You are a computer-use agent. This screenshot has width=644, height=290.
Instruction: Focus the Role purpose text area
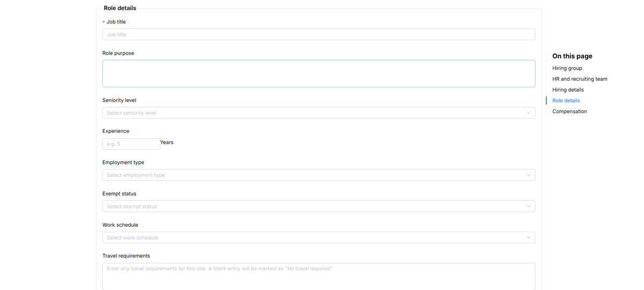[319, 73]
